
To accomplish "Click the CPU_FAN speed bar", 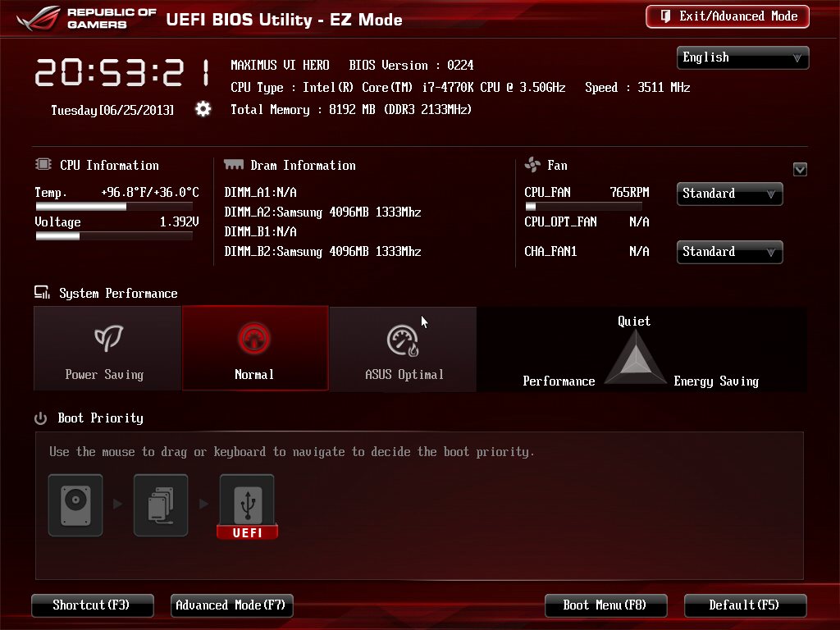I will (x=583, y=206).
